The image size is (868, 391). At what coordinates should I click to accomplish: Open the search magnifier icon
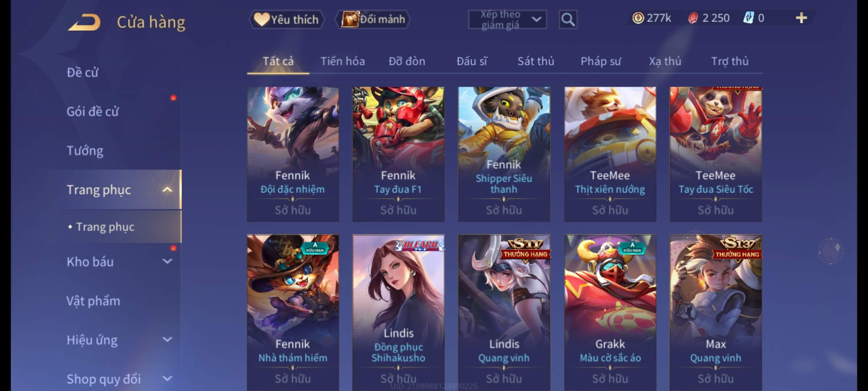(x=568, y=19)
